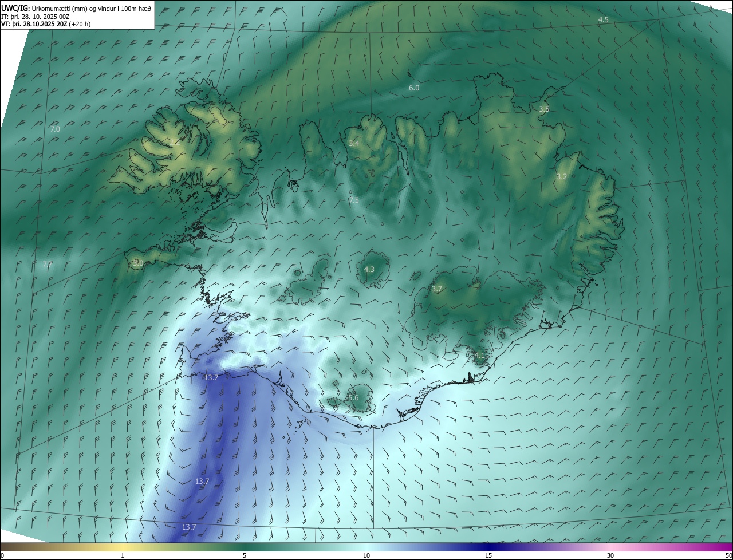Click the 10 tick label on the color scale
The width and height of the screenshot is (733, 560).
pos(366,555)
